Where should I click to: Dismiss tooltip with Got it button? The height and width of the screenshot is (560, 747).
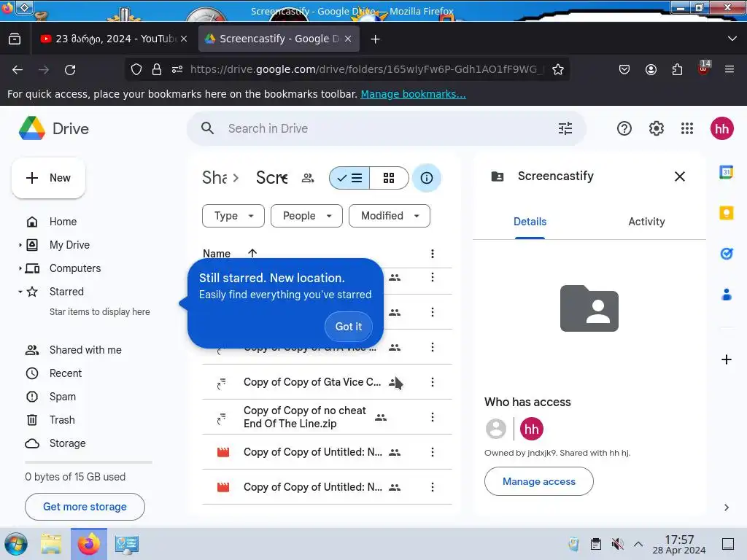[x=348, y=327]
